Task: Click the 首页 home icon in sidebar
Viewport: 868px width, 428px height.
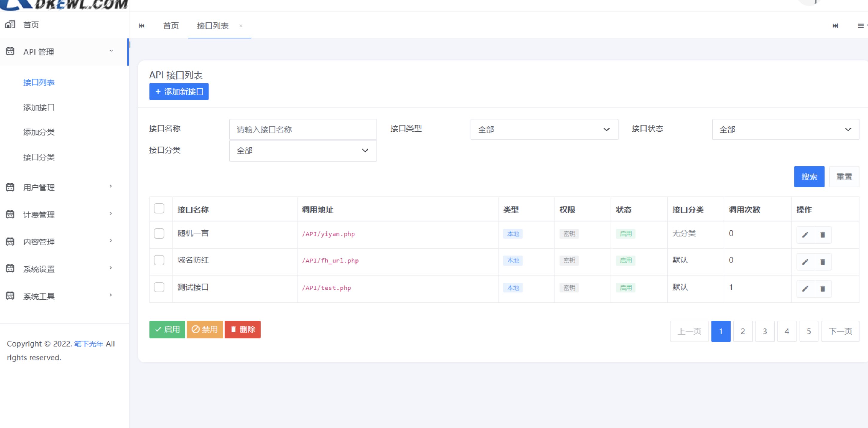Action: [x=10, y=25]
